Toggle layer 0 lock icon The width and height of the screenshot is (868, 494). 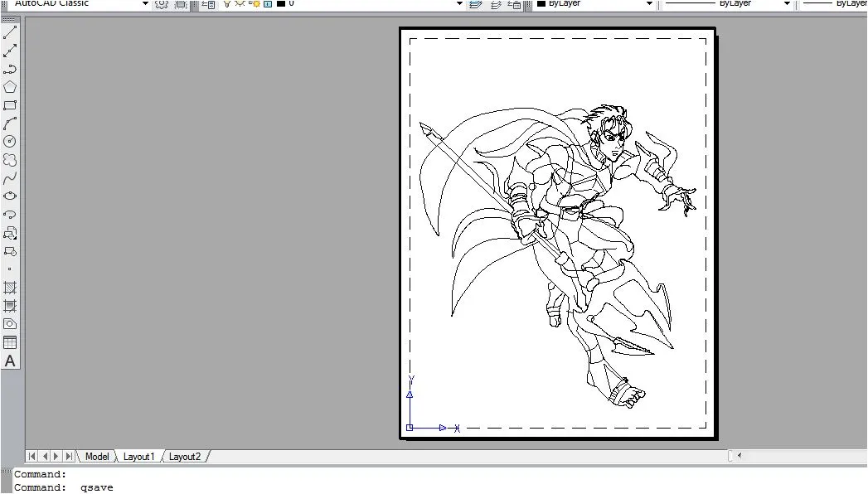268,3
